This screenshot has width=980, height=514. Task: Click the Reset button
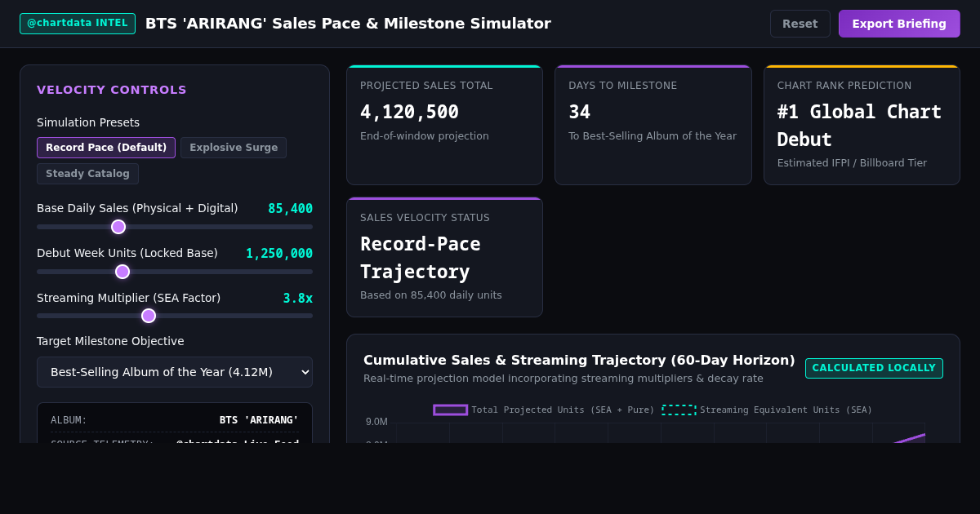[800, 24]
